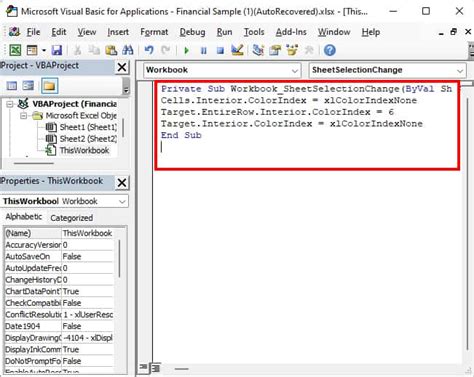Click Properties list vertical scrollbar
Viewport: 474px width, 377px height.
click(119, 258)
